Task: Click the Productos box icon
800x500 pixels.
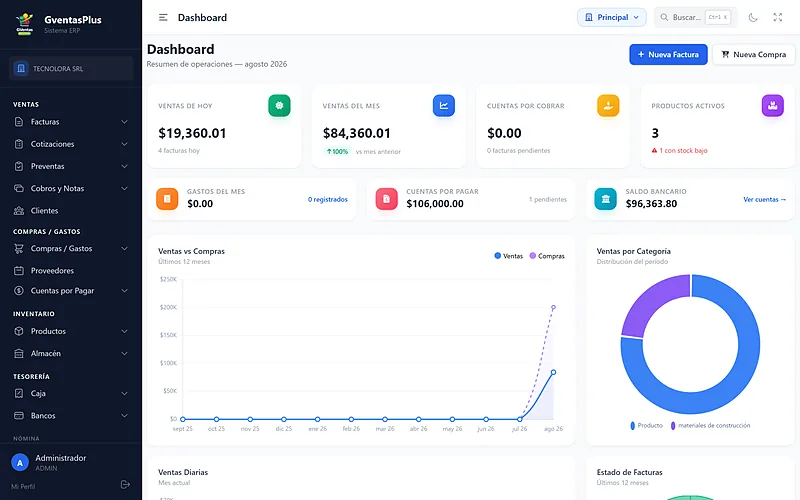Action: pos(19,331)
